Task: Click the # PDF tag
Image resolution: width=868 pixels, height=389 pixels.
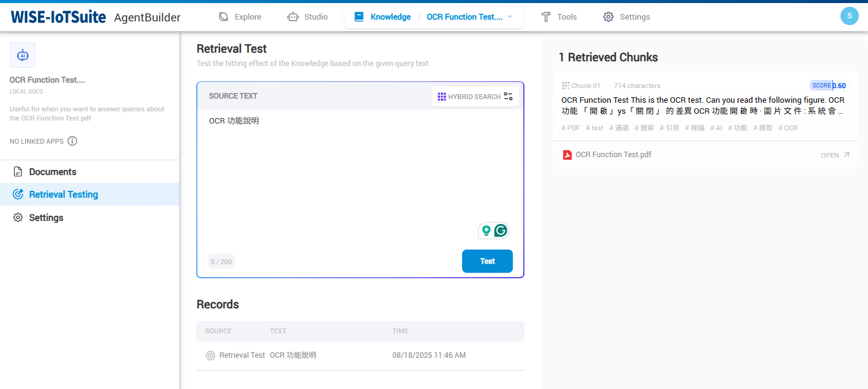Action: pyautogui.click(x=571, y=128)
